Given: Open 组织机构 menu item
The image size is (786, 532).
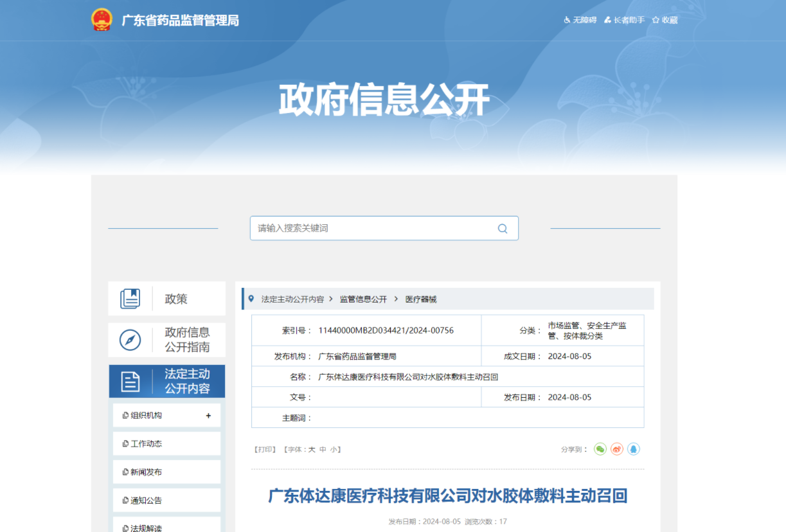Looking at the screenshot, I should (166, 416).
